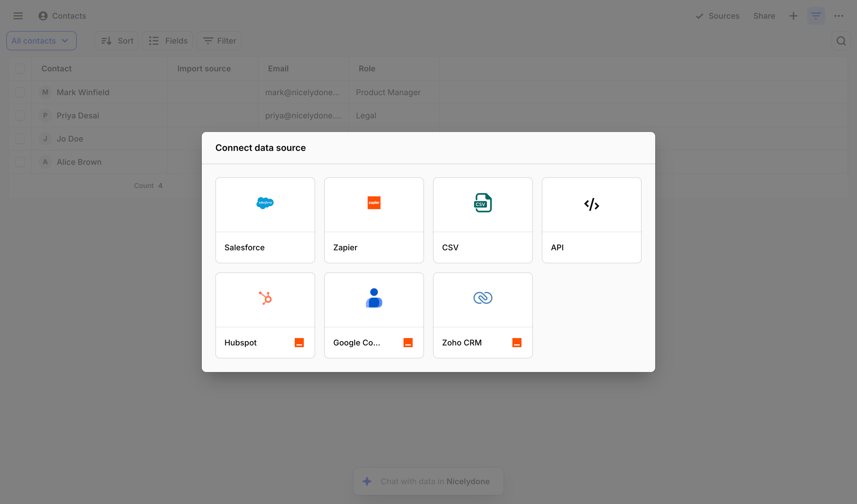Click the Contacts person icon
The width and height of the screenshot is (857, 504).
click(43, 16)
